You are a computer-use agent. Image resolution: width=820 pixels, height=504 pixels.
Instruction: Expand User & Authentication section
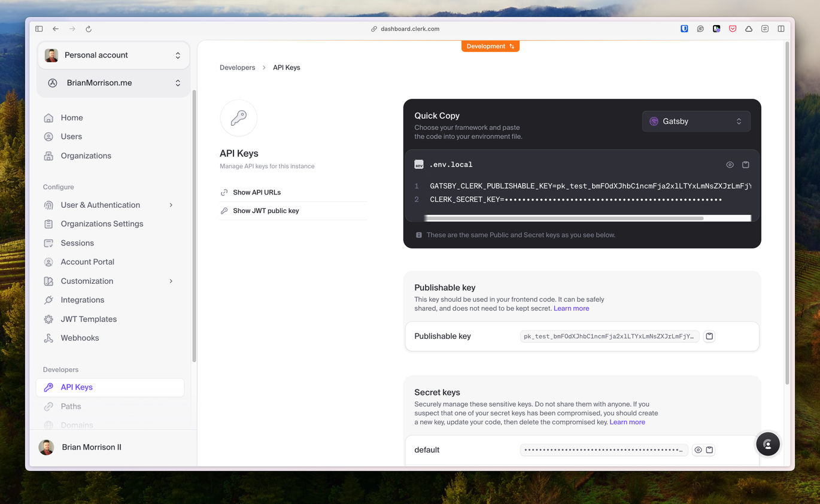point(110,205)
